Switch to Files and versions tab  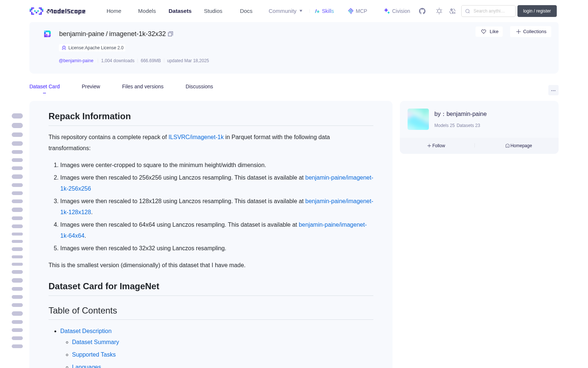(143, 86)
